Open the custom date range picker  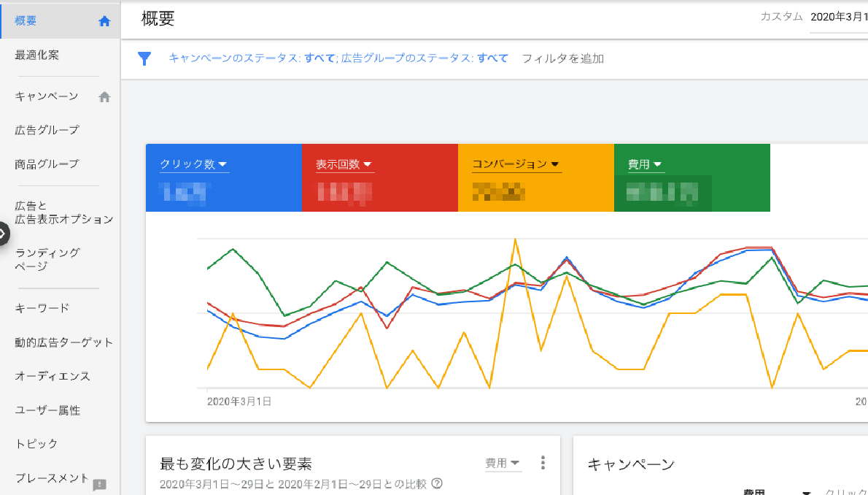(839, 18)
